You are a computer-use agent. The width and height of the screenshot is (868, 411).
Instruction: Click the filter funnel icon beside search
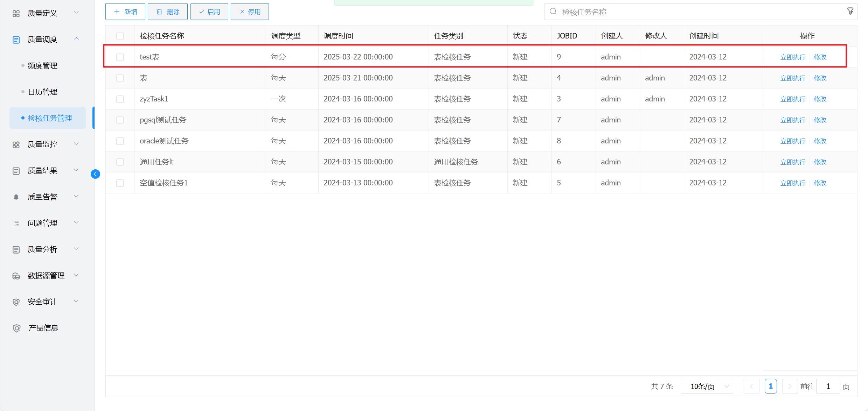point(850,12)
